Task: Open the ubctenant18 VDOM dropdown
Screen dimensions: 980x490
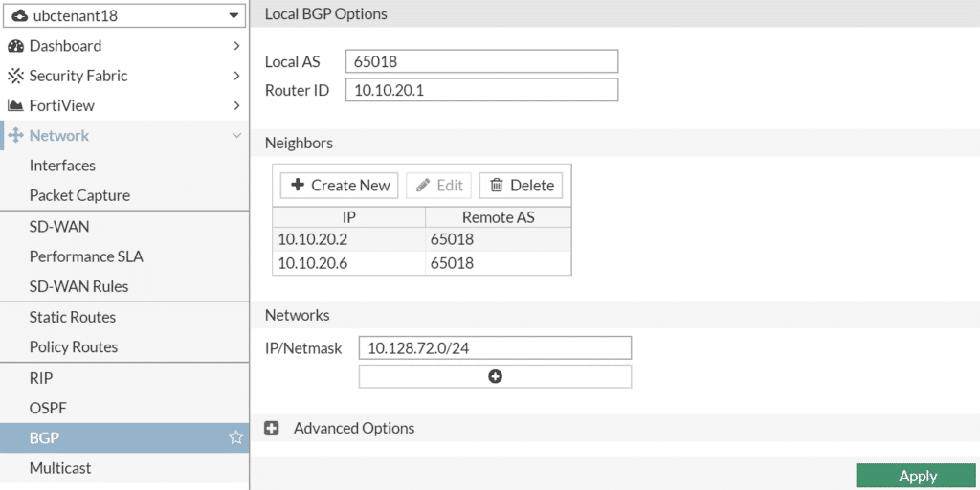Action: 123,15
